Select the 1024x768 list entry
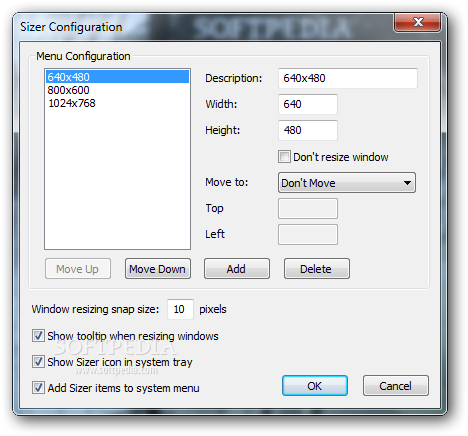468x436 pixels. [117, 103]
